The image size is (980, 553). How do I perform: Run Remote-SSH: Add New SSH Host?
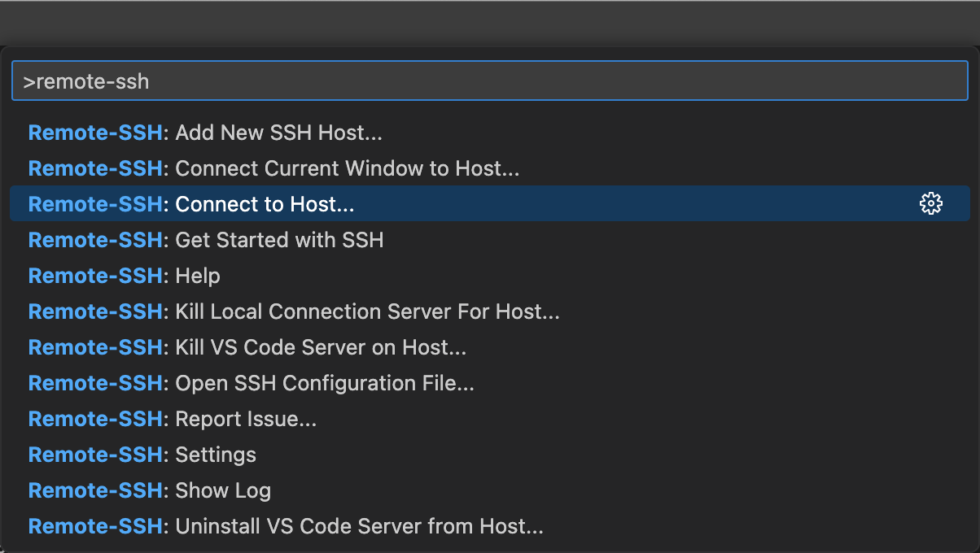click(278, 133)
